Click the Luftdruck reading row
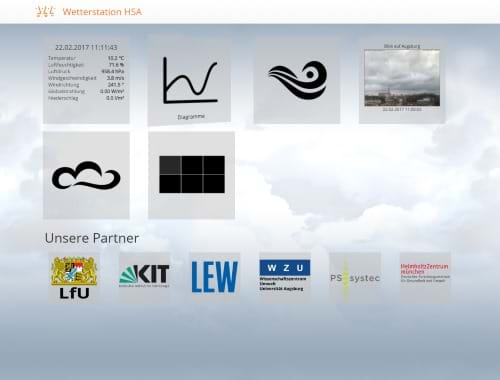This screenshot has height=380, width=500. point(86,71)
